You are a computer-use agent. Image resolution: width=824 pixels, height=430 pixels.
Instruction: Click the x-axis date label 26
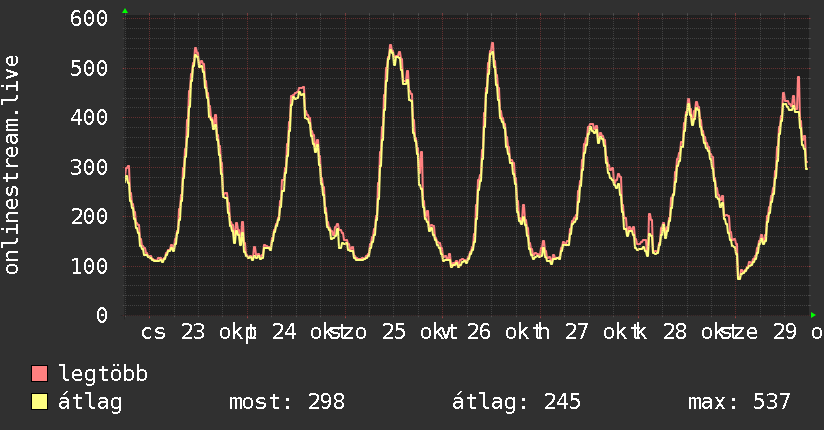(x=479, y=332)
